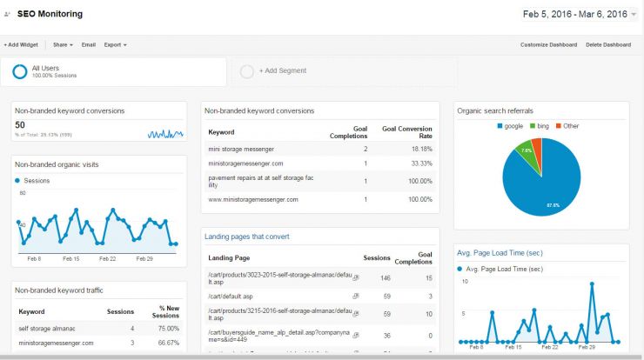Click the 'mini storage messenger' keyword row
This screenshot has width=644, height=360.
(320, 149)
